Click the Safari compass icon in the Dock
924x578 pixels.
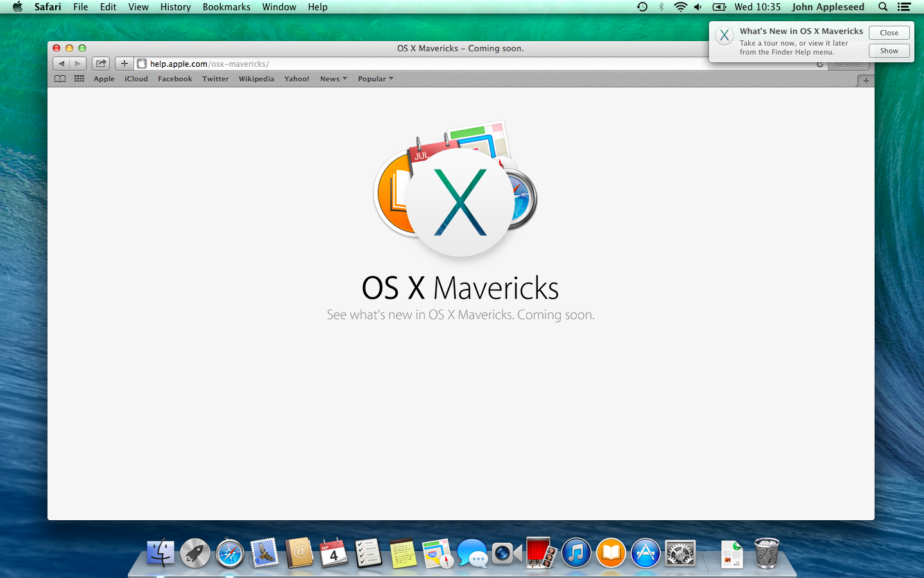[230, 553]
